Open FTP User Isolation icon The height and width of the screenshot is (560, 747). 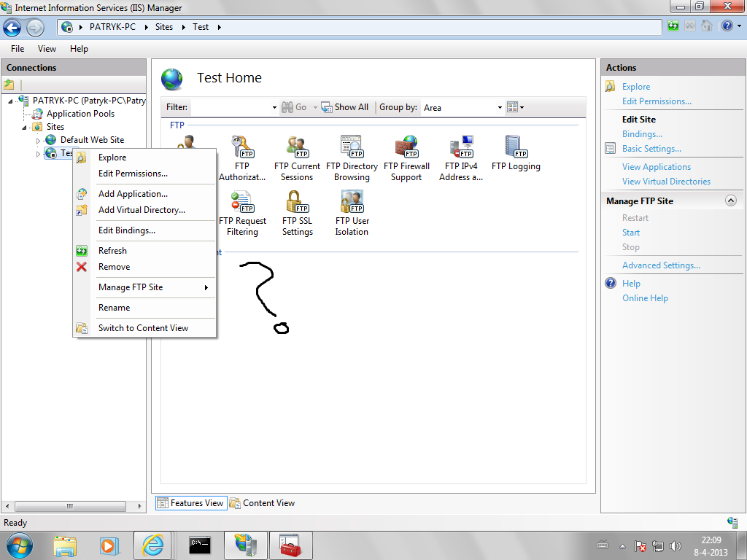[x=352, y=213]
